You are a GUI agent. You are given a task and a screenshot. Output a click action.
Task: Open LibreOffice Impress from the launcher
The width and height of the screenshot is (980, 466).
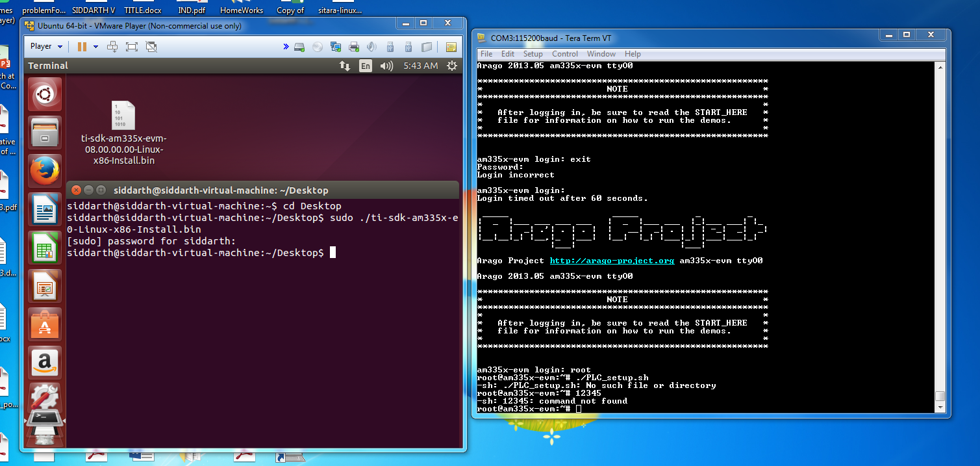point(45,286)
